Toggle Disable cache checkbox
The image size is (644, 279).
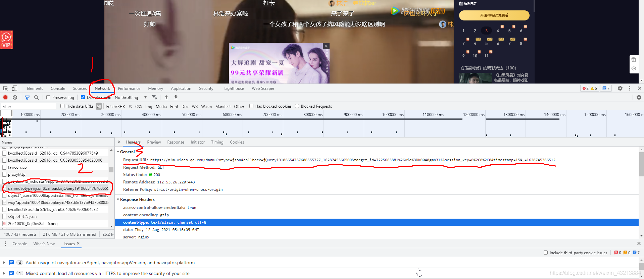click(83, 97)
